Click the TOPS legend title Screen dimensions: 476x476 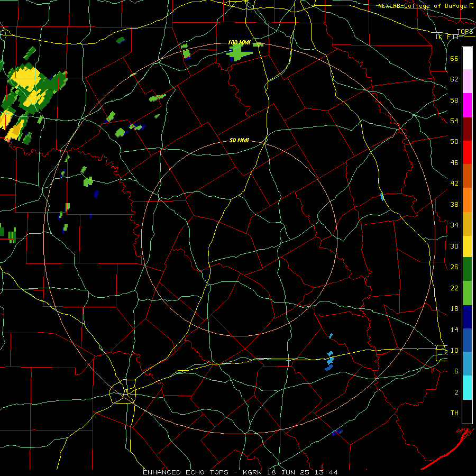(465, 31)
